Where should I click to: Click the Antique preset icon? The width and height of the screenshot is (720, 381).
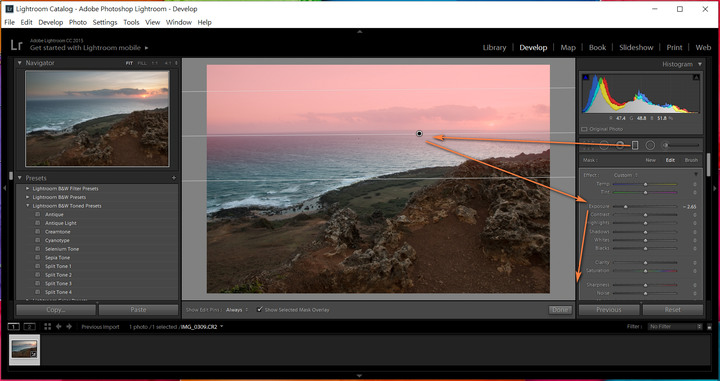click(38, 214)
